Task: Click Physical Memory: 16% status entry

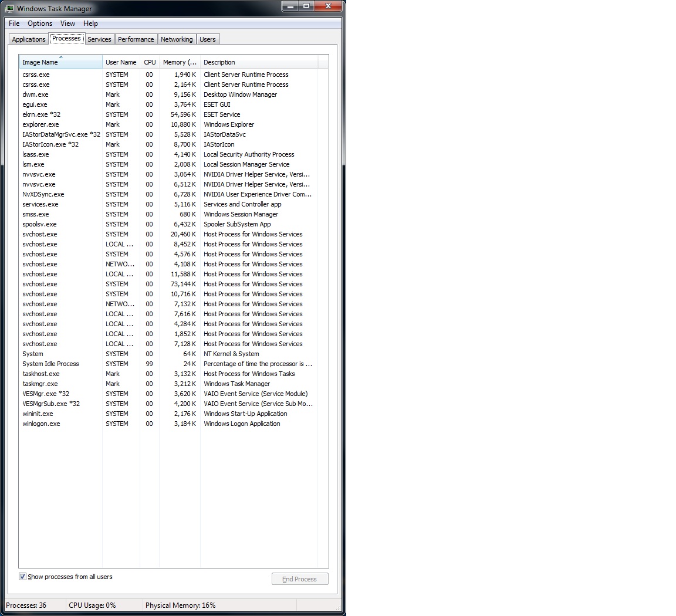Action: click(180, 605)
